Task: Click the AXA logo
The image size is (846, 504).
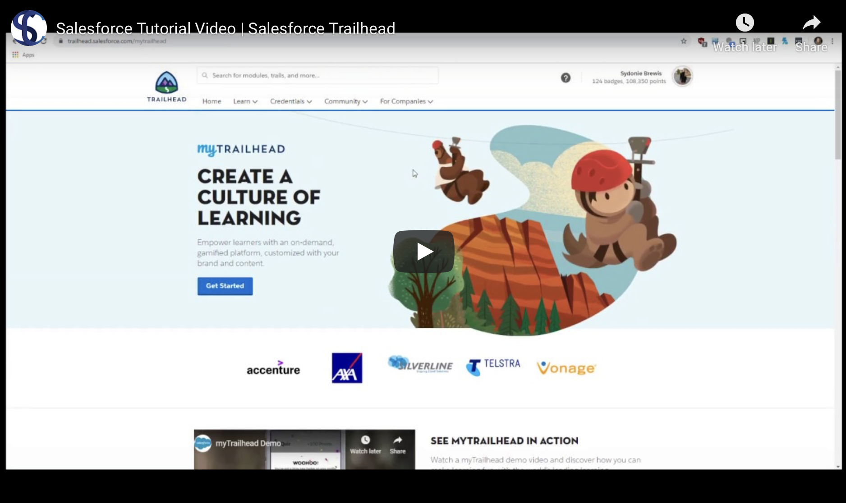Action: 347,368
